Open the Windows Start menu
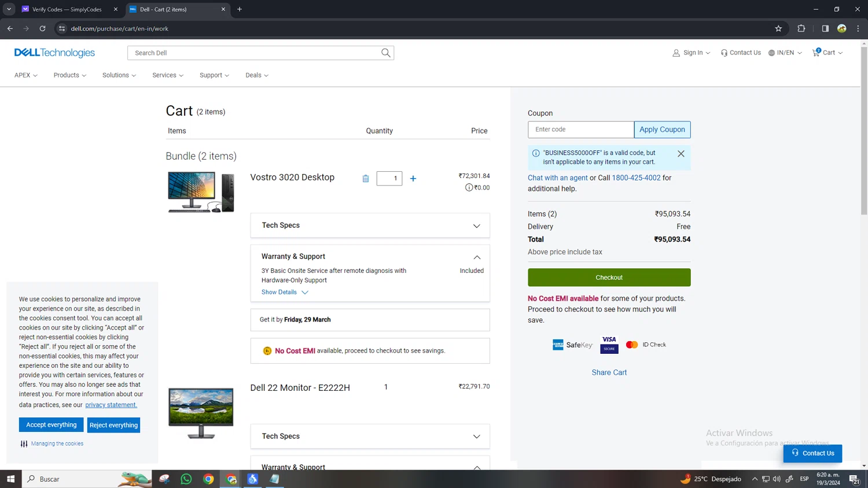This screenshot has width=868, height=488. pos(10,479)
